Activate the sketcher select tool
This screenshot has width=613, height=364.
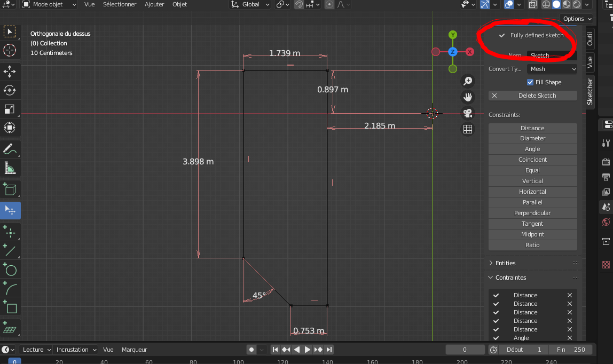click(x=10, y=210)
